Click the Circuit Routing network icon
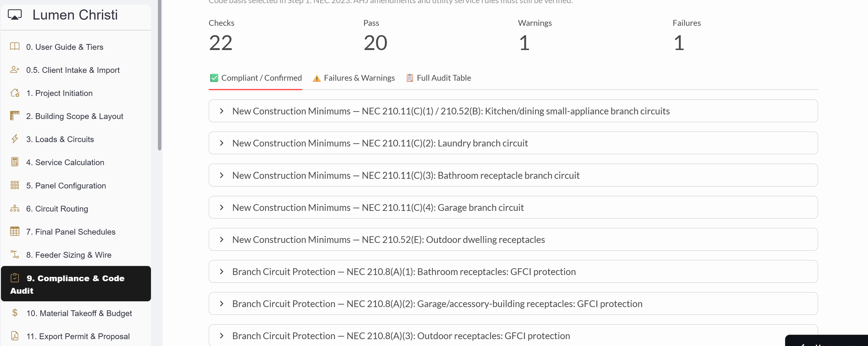 click(15, 209)
